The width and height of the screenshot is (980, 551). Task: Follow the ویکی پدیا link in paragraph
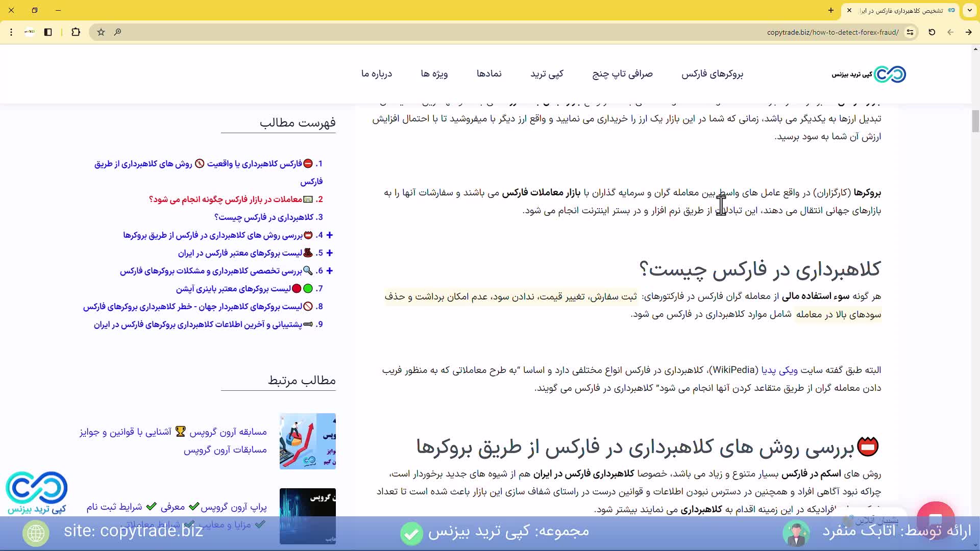[779, 370]
